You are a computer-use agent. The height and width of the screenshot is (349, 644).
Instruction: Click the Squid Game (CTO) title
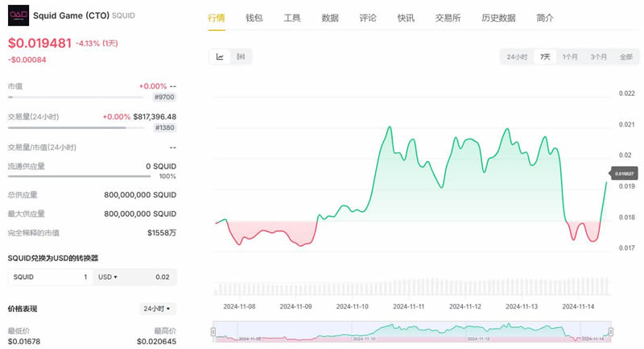71,15
